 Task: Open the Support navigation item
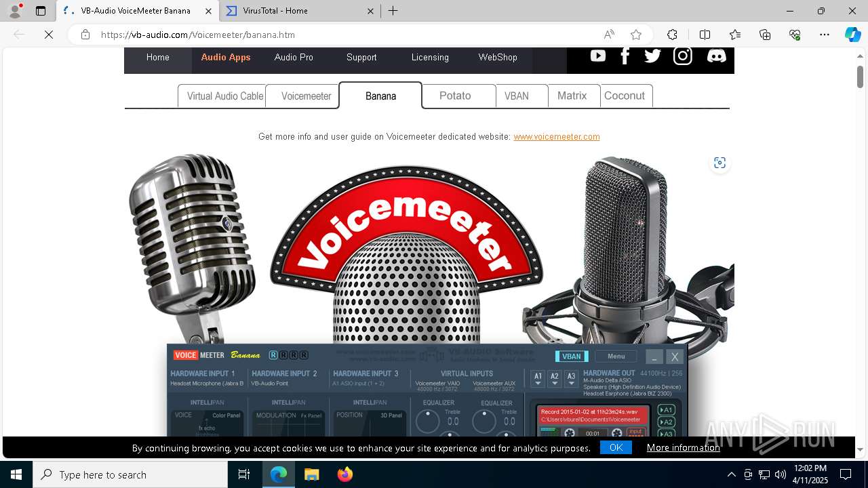tap(361, 57)
